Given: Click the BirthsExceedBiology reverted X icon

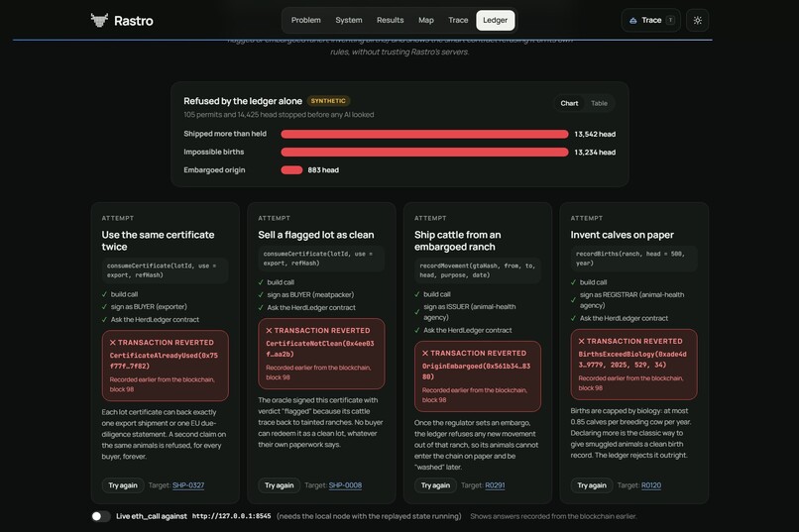Looking at the screenshot, I should (x=582, y=341).
